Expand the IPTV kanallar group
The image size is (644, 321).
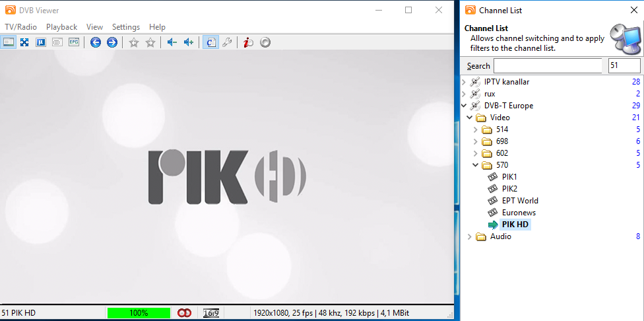pos(464,82)
